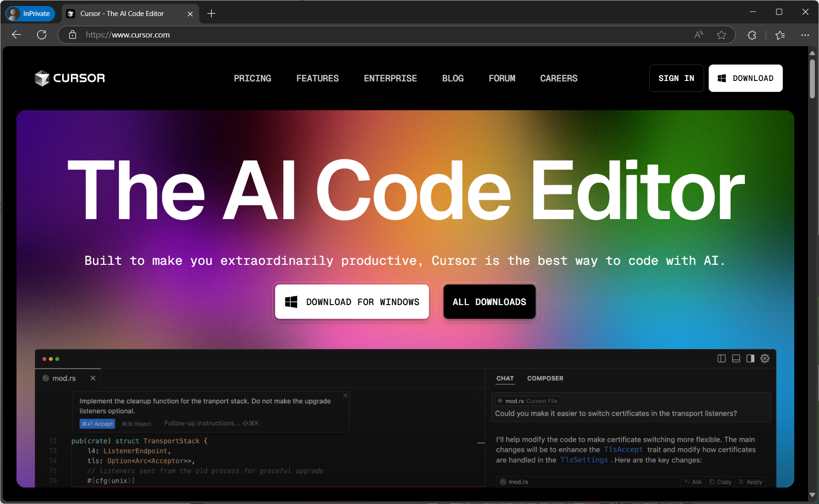Toggle bottom panel layout icon in editor
Screen dimensions: 819x504
click(736, 359)
